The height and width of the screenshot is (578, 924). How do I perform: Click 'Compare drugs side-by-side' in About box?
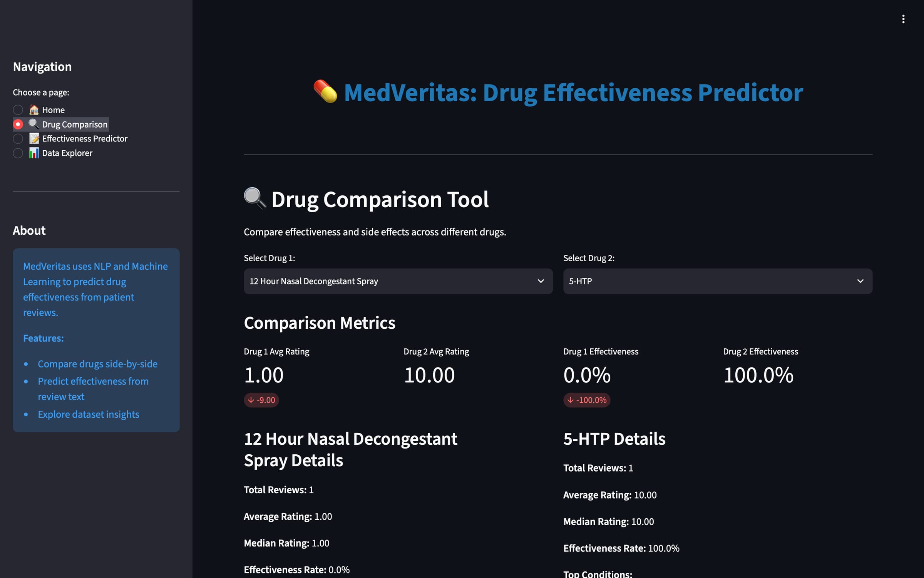coord(98,364)
